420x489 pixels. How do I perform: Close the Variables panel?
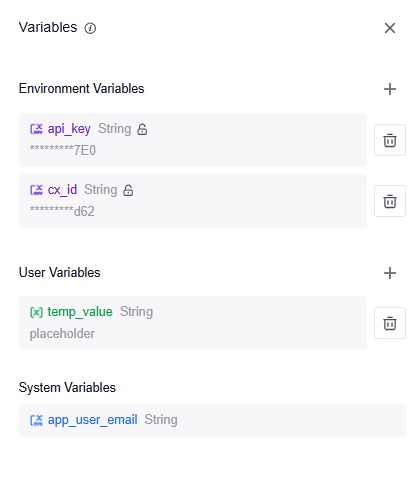pyautogui.click(x=390, y=28)
